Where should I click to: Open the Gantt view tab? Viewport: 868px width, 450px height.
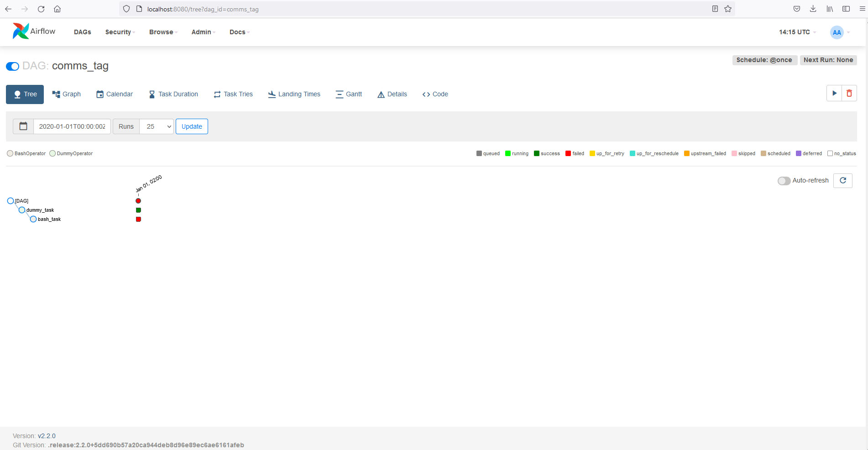tap(349, 94)
